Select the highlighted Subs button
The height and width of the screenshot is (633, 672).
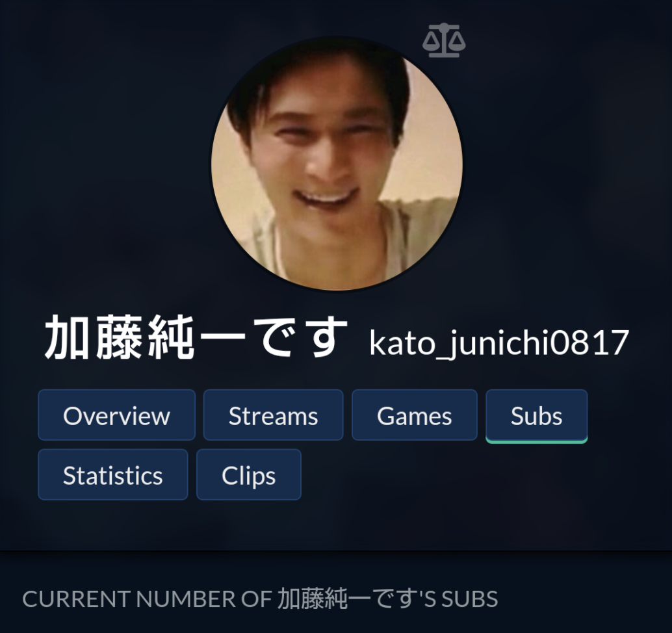click(x=537, y=416)
